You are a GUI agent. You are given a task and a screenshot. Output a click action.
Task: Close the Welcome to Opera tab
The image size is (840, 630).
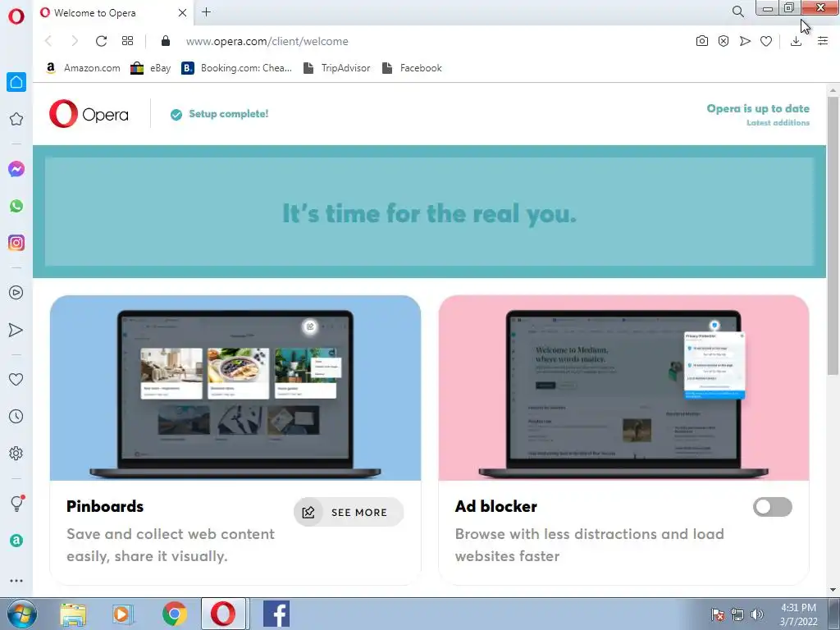[182, 13]
